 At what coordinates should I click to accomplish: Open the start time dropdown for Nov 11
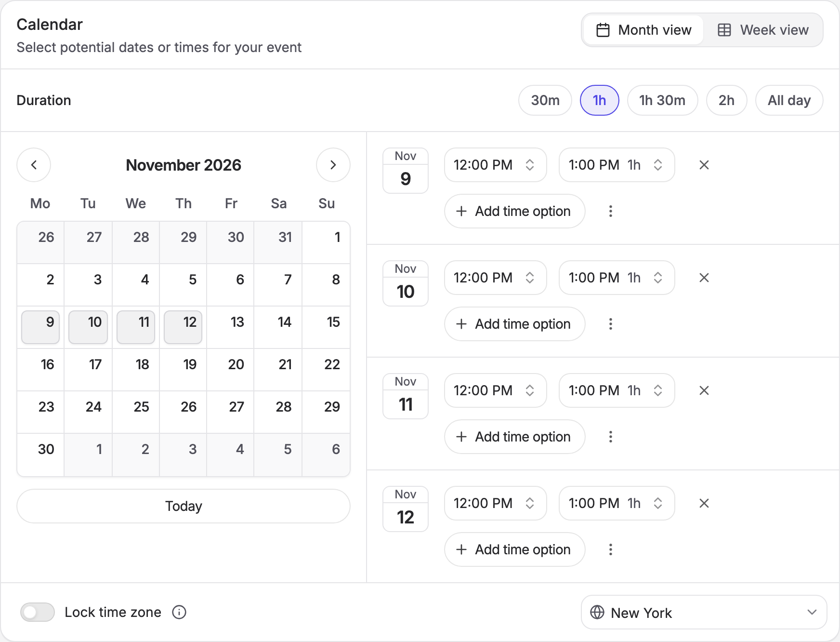(x=495, y=390)
